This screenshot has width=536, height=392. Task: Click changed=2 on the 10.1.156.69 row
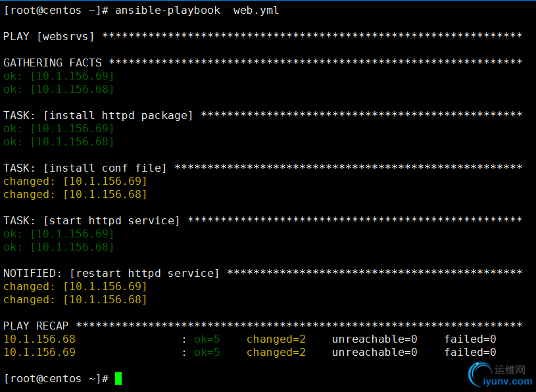(x=276, y=353)
